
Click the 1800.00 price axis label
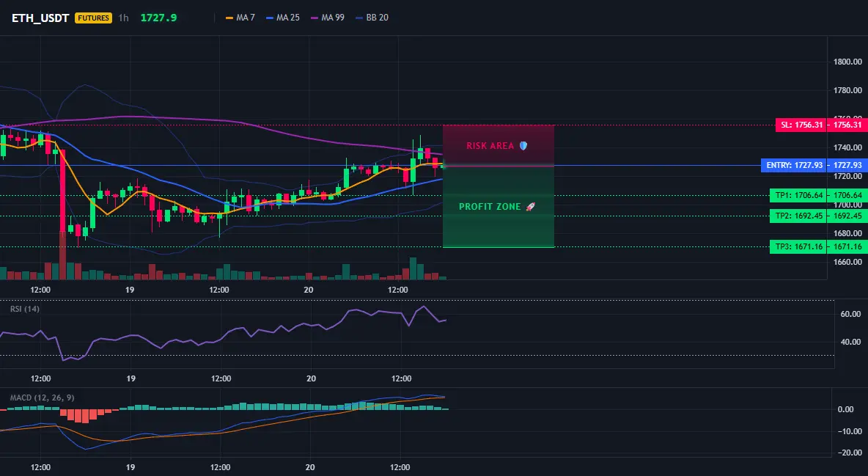pyautogui.click(x=847, y=62)
